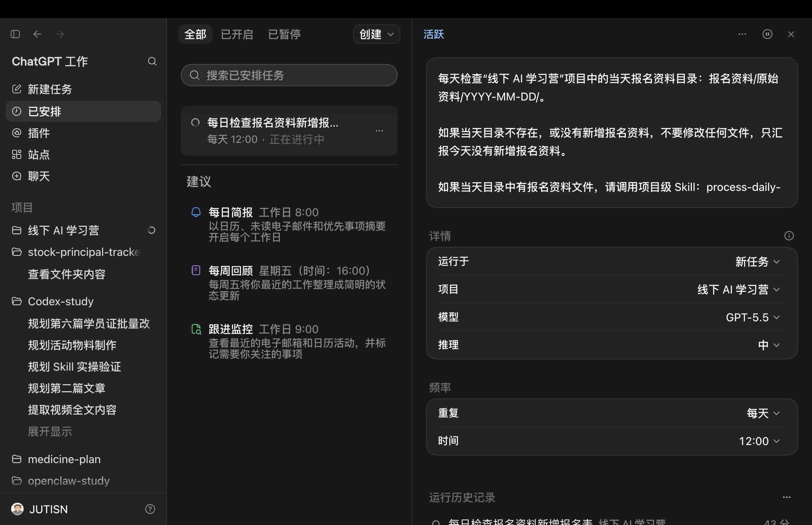
Task: Open more options for 运行历史记录
Action: point(787,497)
